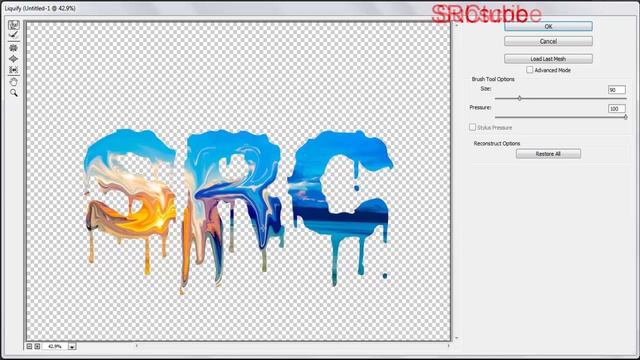Select the Zoom magnifier tool
Viewport: 640px width, 360px height.
[13, 93]
